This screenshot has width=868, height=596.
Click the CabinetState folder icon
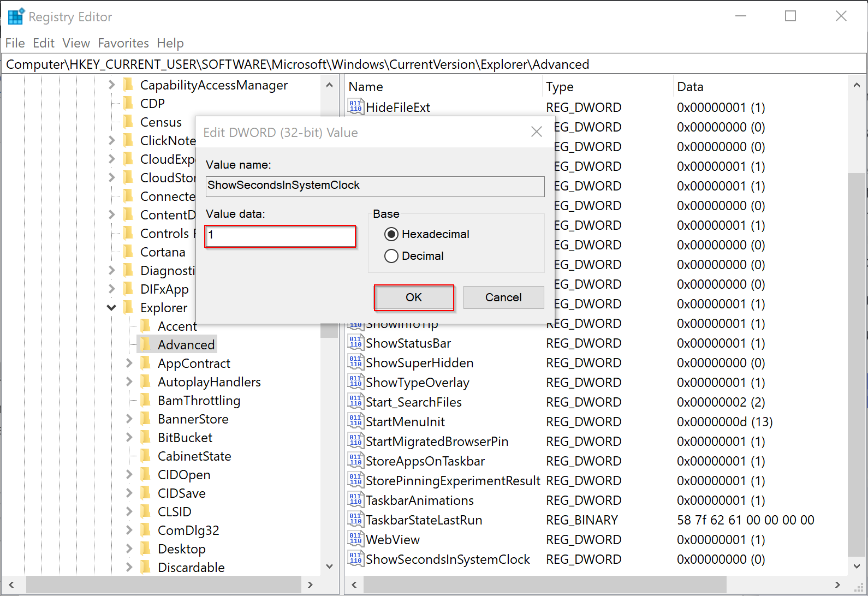tap(146, 456)
